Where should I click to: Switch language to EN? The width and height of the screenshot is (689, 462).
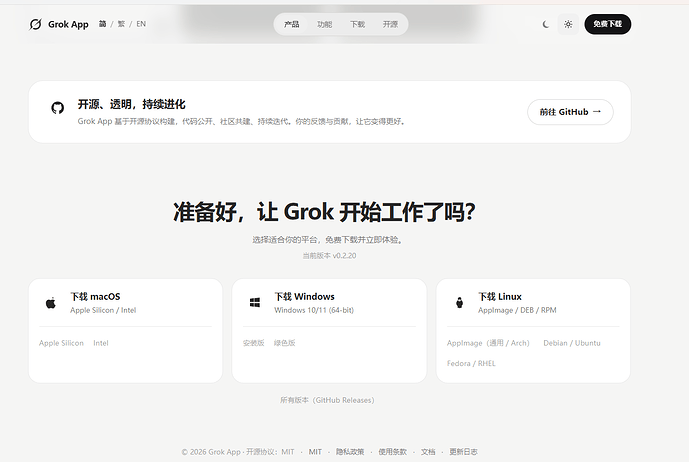(141, 24)
